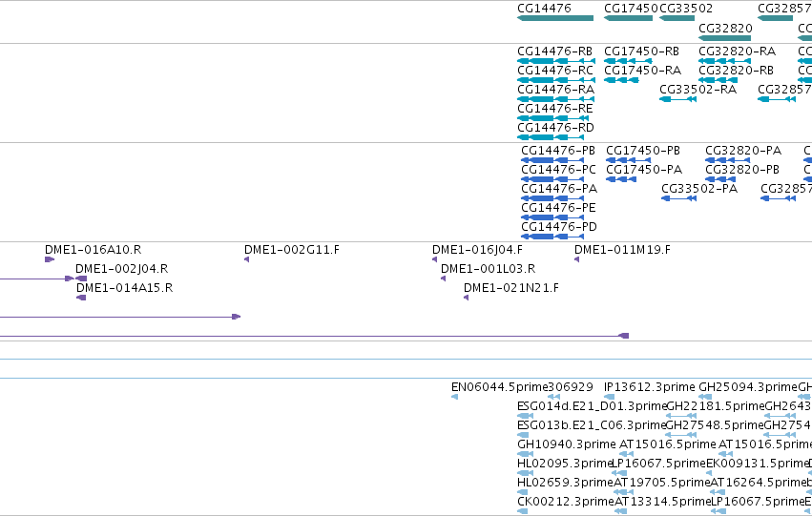This screenshot has width=812, height=516.
Task: Select BAC end DME1-001L03.R label
Action: (x=488, y=269)
